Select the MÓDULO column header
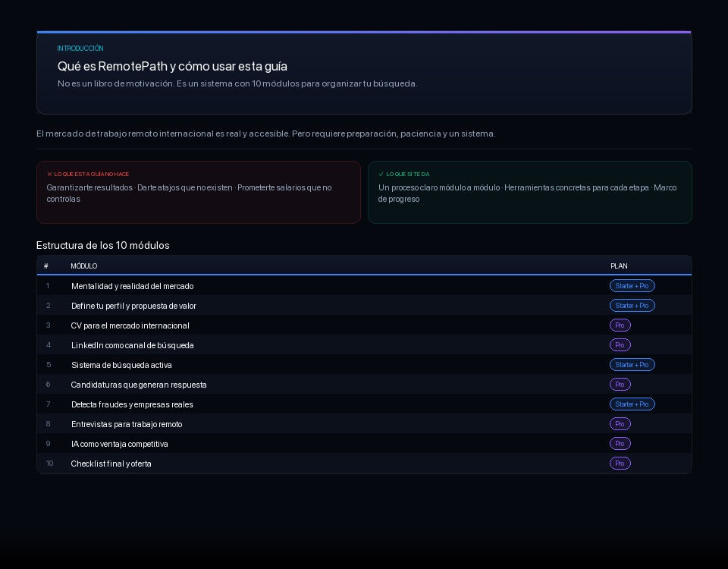728x569 pixels. pyautogui.click(x=84, y=266)
